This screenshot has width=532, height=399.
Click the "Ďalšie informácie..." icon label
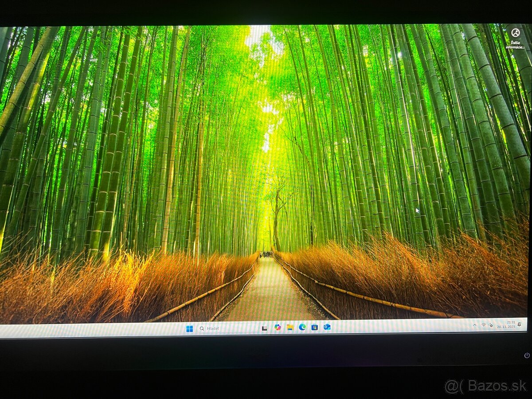pyautogui.click(x=515, y=45)
